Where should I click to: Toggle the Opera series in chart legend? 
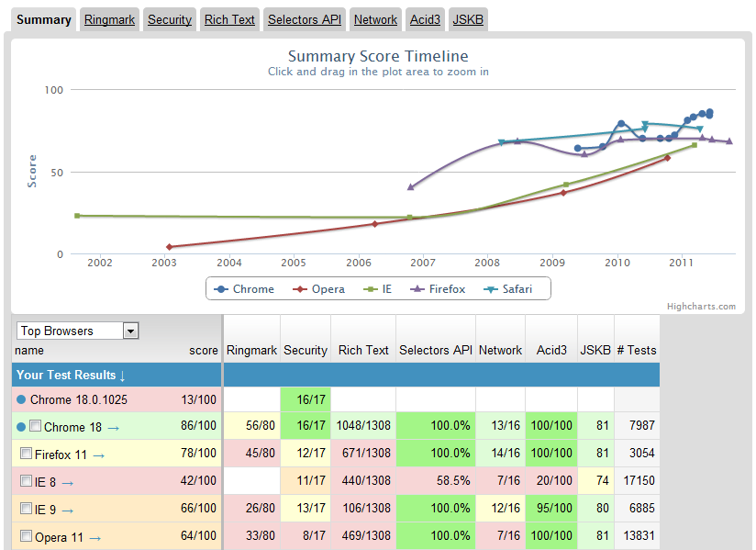[319, 289]
